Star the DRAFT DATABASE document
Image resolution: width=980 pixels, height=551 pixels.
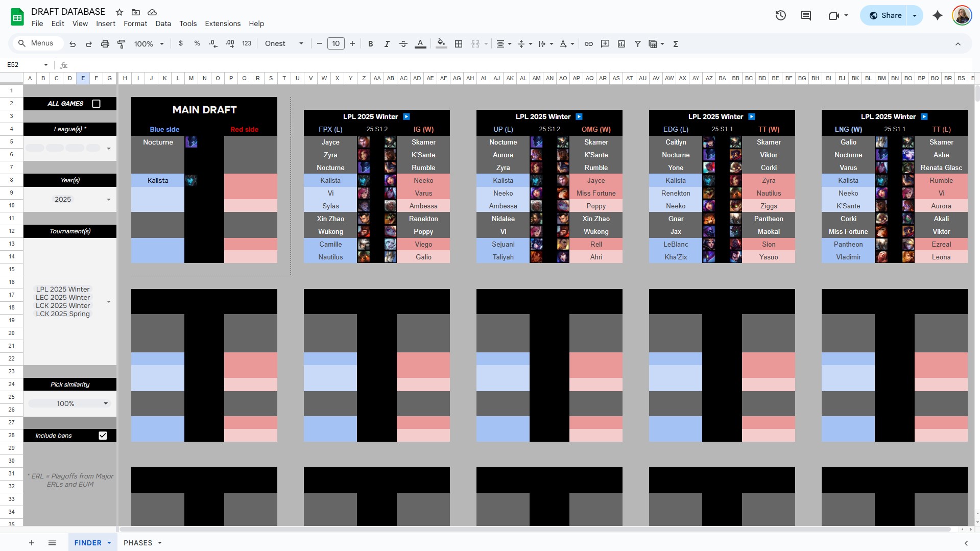119,12
